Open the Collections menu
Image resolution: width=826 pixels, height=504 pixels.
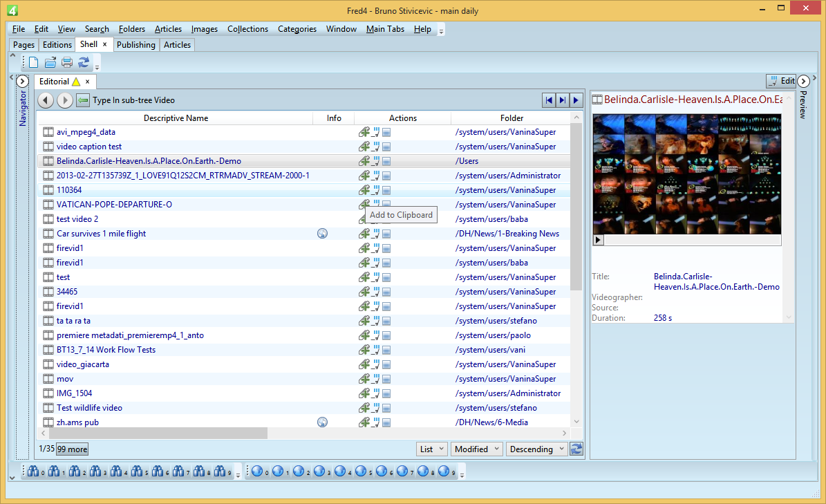click(247, 29)
